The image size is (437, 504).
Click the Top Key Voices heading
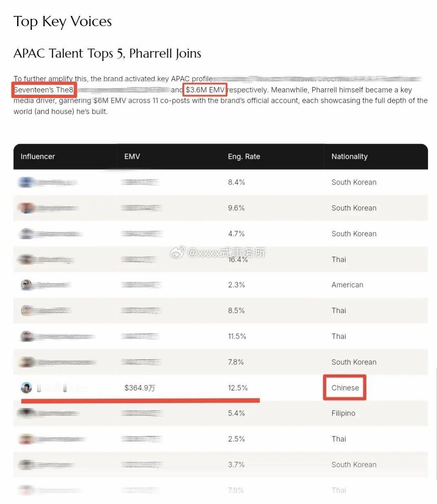point(62,22)
